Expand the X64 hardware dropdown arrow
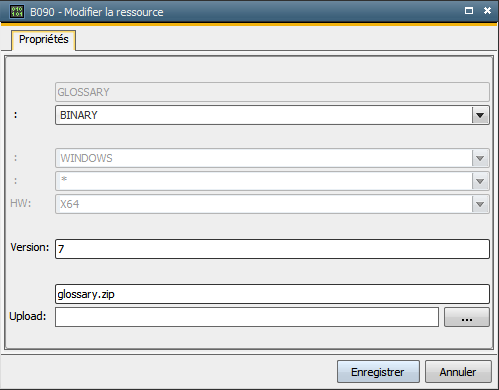Viewport: 499px width, 390px height. 480,204
